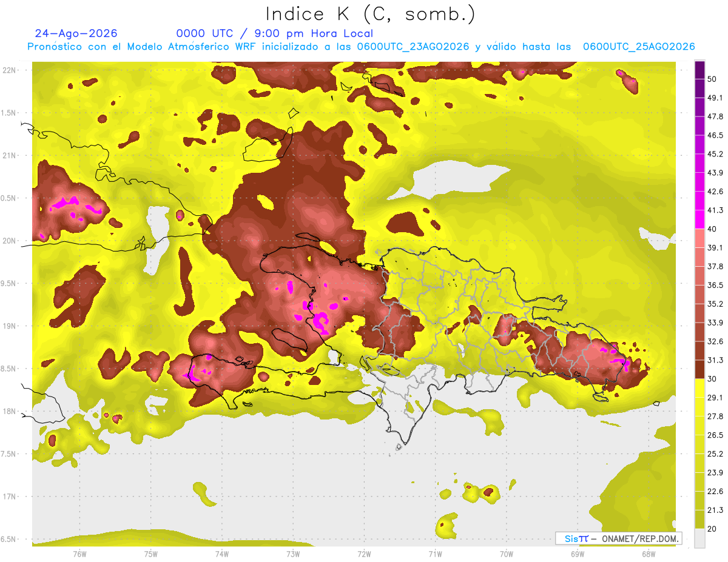Click the dark brown colorbar band between 30 and 31.3
The height and width of the screenshot is (562, 728).
coord(699,370)
